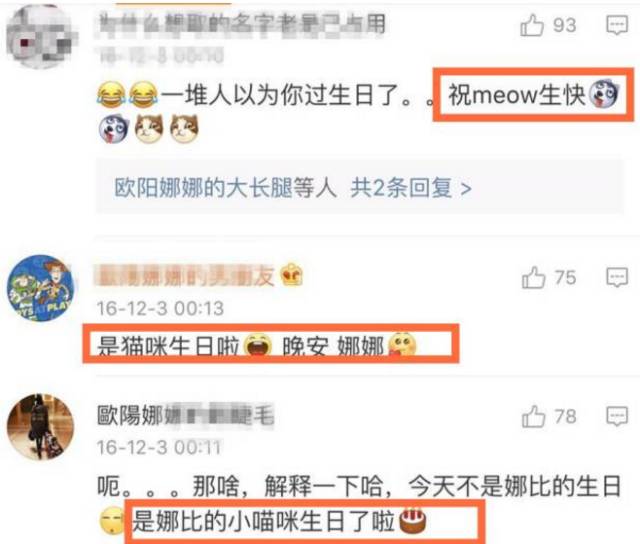Open the username starting with 歐陽娜
Viewport: 640px width, 544px height.
click(x=185, y=415)
